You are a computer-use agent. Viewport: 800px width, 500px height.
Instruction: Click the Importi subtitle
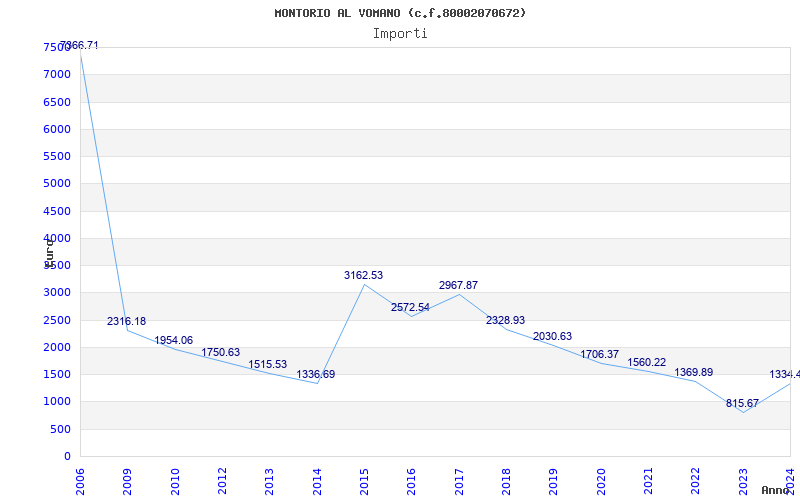(x=400, y=34)
